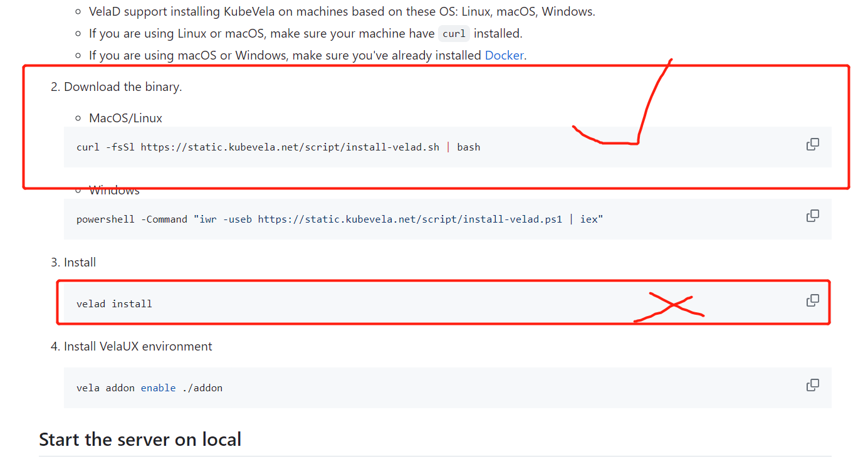The width and height of the screenshot is (868, 459).
Task: Click the copy icon next to install-velad.ps1 command
Action: point(812,215)
